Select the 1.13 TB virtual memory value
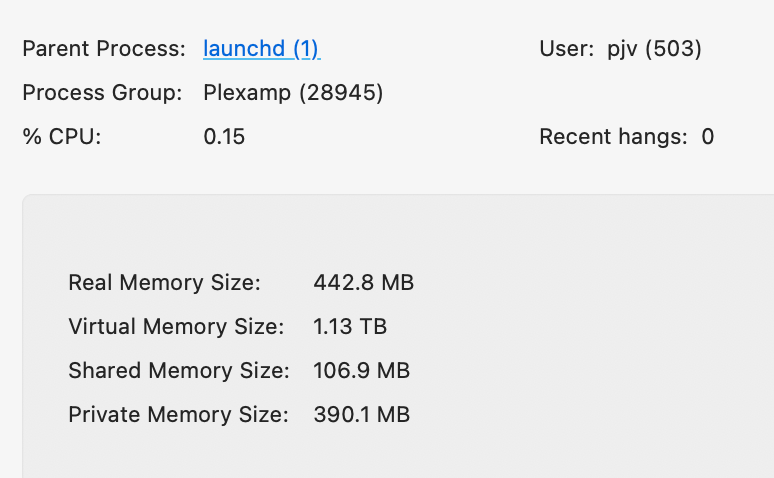 350,327
